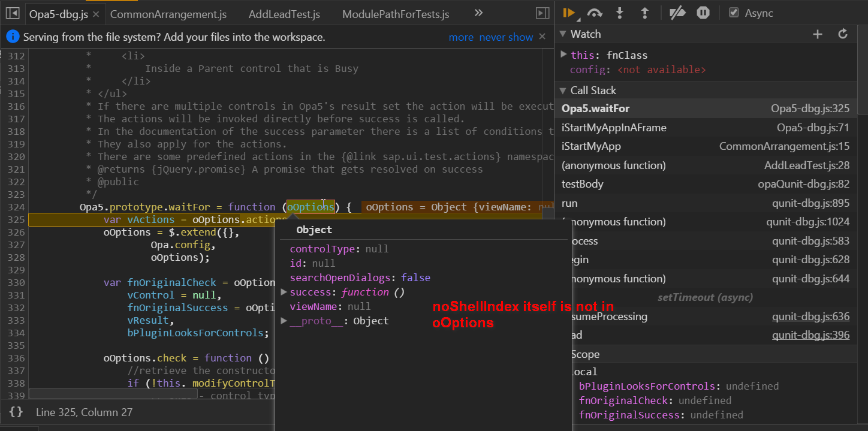The height and width of the screenshot is (431, 868).
Task: Collapse the Watch section
Action: tap(563, 34)
